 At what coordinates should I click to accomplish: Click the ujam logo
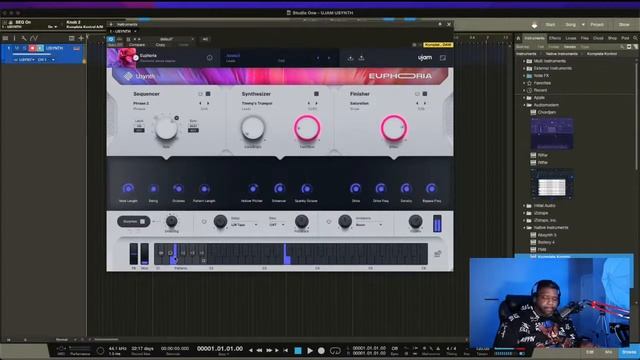(x=424, y=58)
